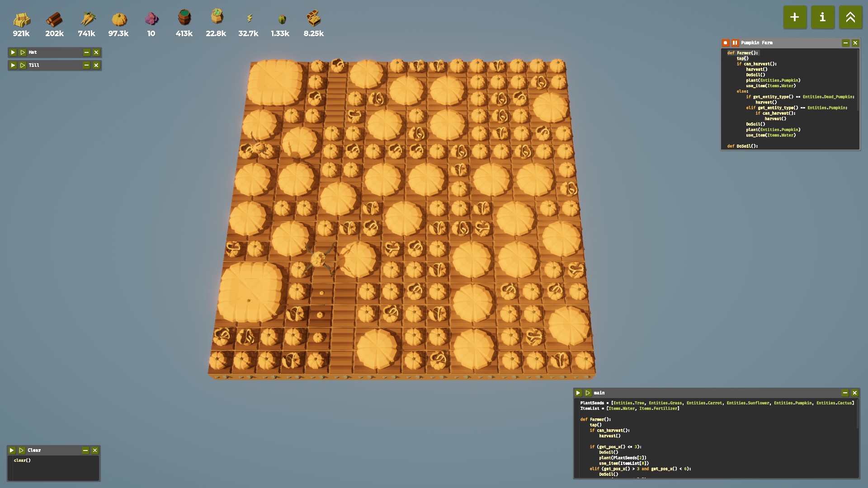The width and height of the screenshot is (868, 488).
Task: Click the pumpkin resource icon
Action: (119, 19)
